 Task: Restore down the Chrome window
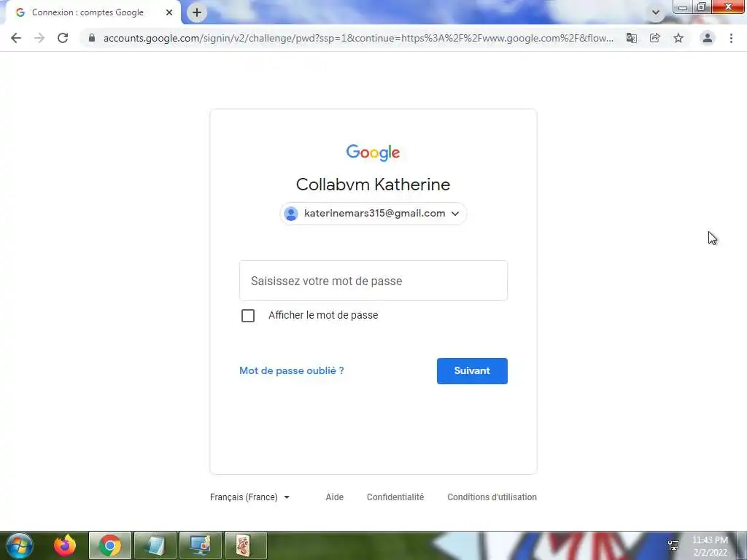pyautogui.click(x=701, y=7)
